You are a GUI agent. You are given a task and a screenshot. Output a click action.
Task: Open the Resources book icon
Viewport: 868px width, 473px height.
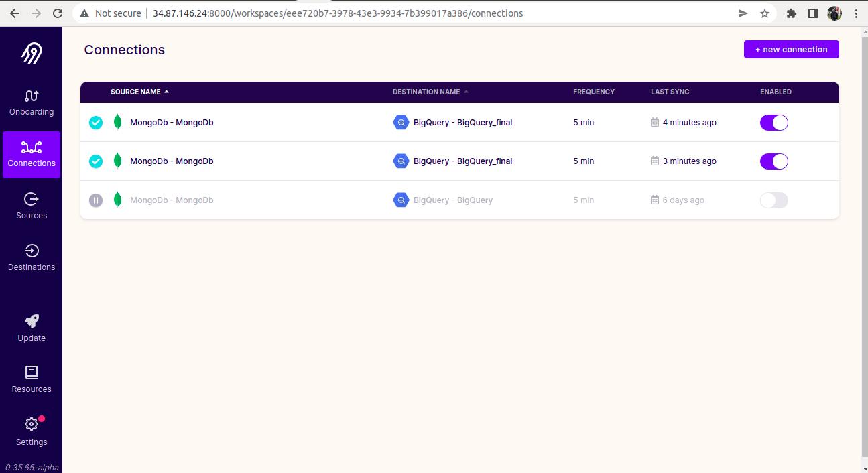(x=32, y=373)
